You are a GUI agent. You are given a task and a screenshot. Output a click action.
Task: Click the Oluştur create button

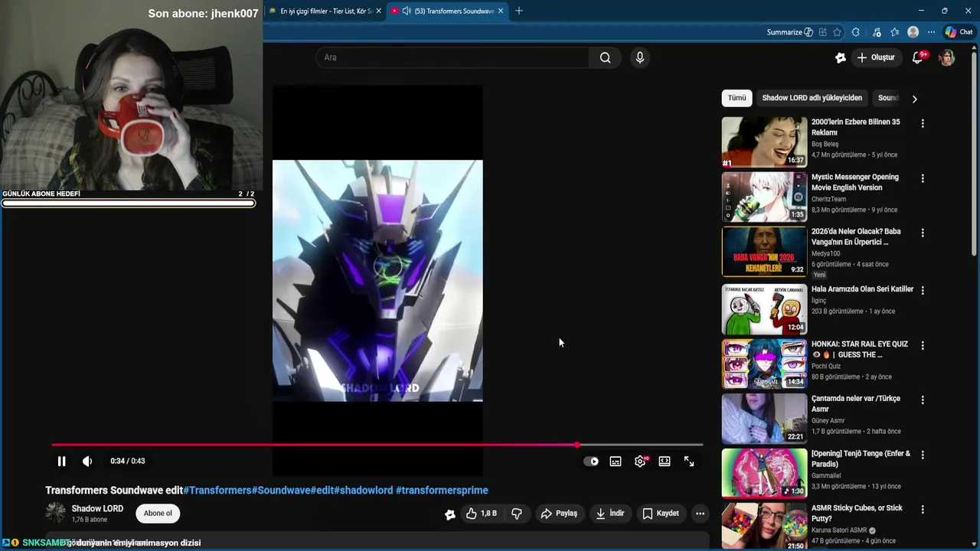coord(876,57)
